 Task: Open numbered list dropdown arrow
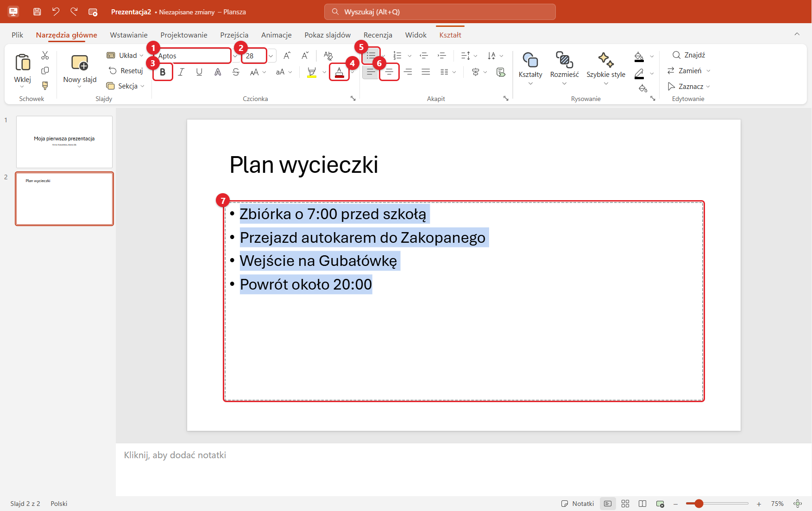[x=409, y=56]
